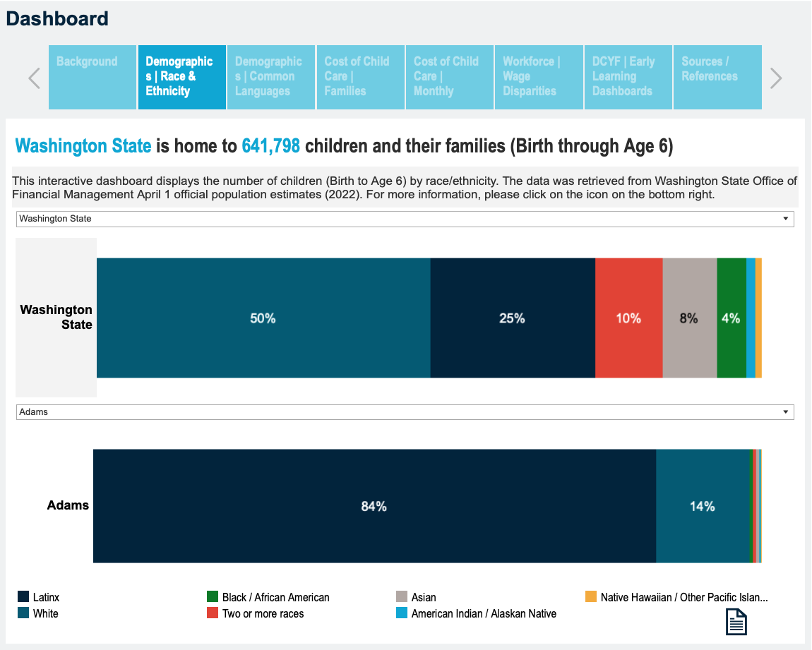
Task: Open the Adams county dropdown
Action: pyautogui.click(x=405, y=412)
